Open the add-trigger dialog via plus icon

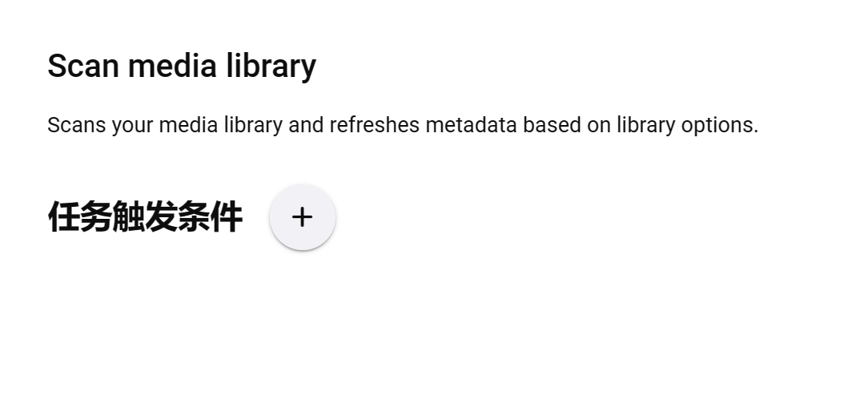click(302, 217)
